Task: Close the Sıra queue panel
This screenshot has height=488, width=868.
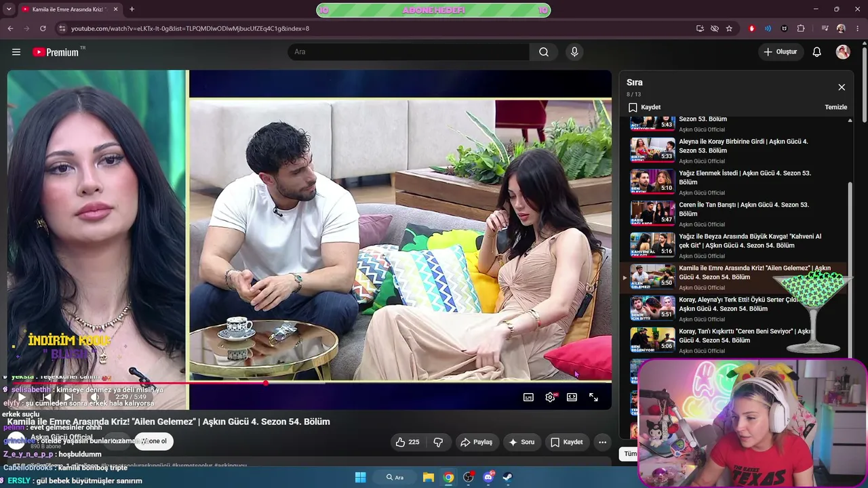Action: 842,87
